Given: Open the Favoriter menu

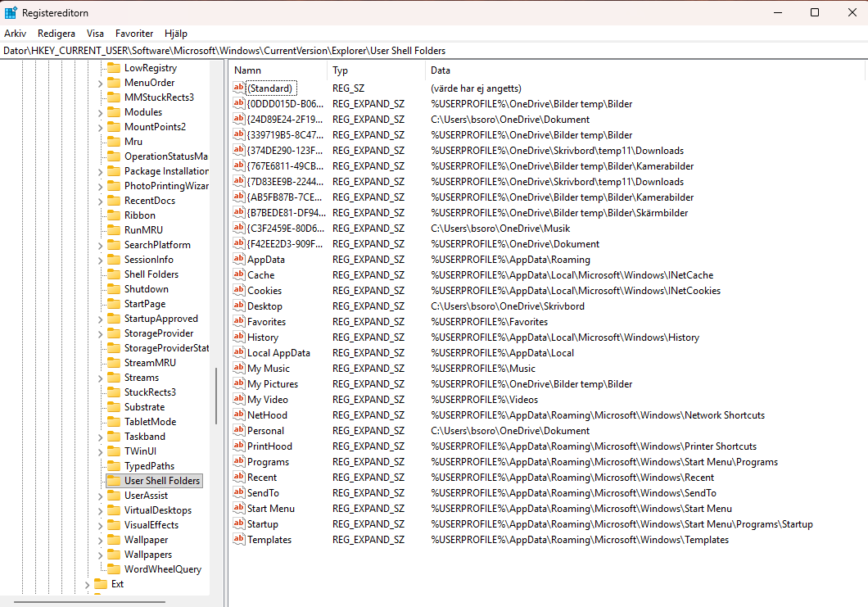Looking at the screenshot, I should click(134, 34).
